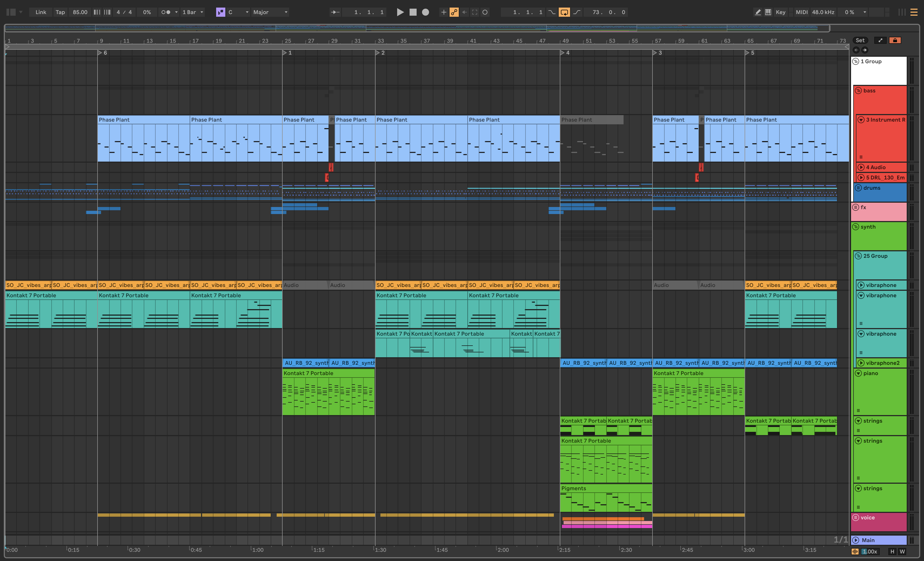Toggle the Arrangement Loop switch
Screen dimensions: 924x561
(564, 12)
